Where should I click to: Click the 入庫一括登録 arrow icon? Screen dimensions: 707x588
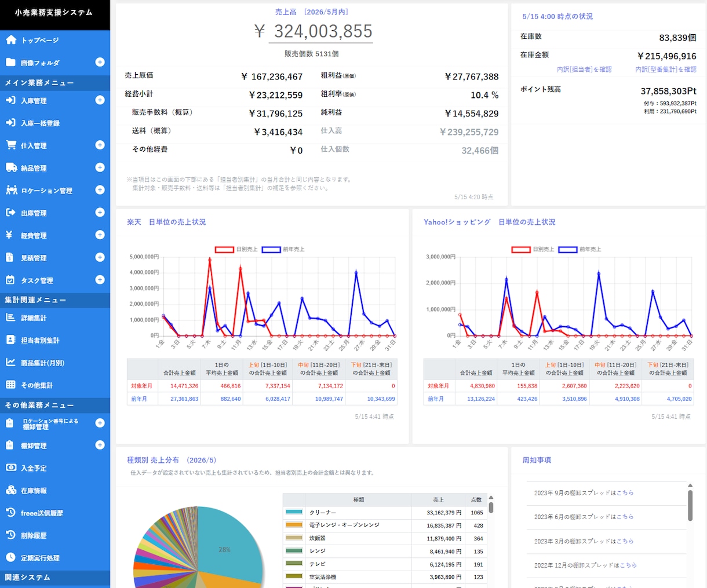click(11, 123)
